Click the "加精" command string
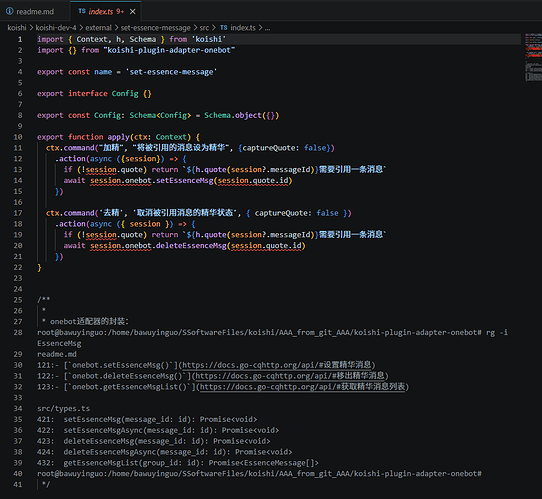The height and width of the screenshot is (499, 542). click(x=111, y=148)
